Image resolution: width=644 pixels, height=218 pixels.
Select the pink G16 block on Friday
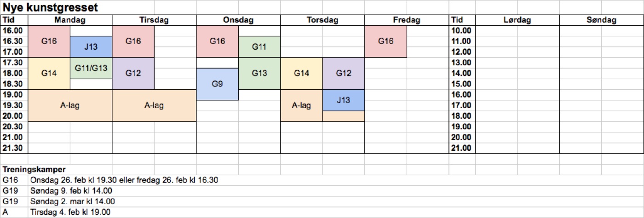(385, 41)
